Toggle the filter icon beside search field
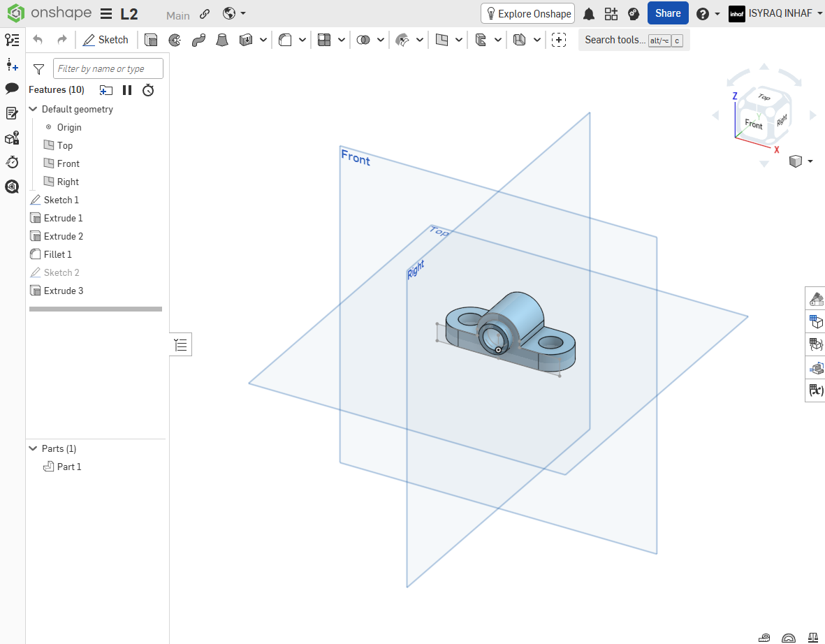The height and width of the screenshot is (644, 825). click(x=38, y=69)
